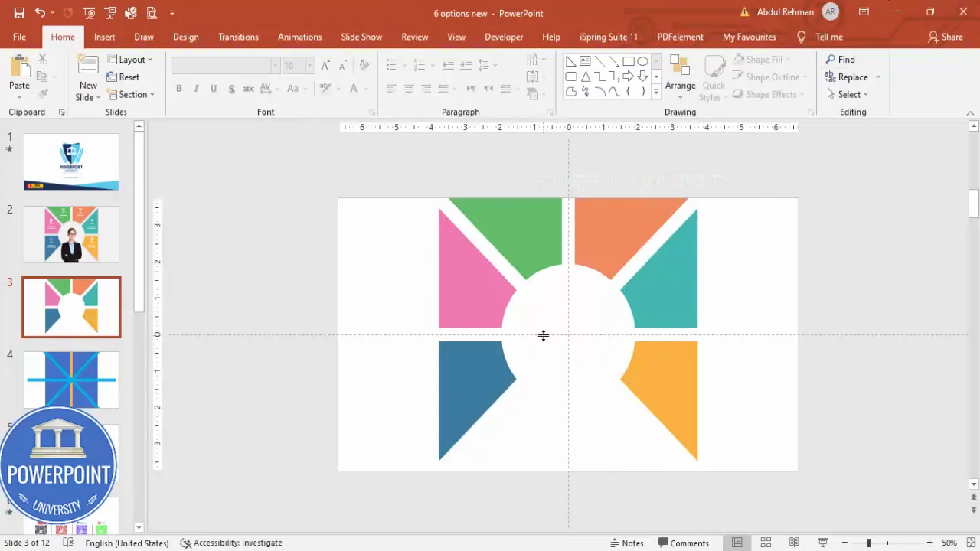Toggle Justify paragraph alignment
The width and height of the screenshot is (980, 551).
444,89
